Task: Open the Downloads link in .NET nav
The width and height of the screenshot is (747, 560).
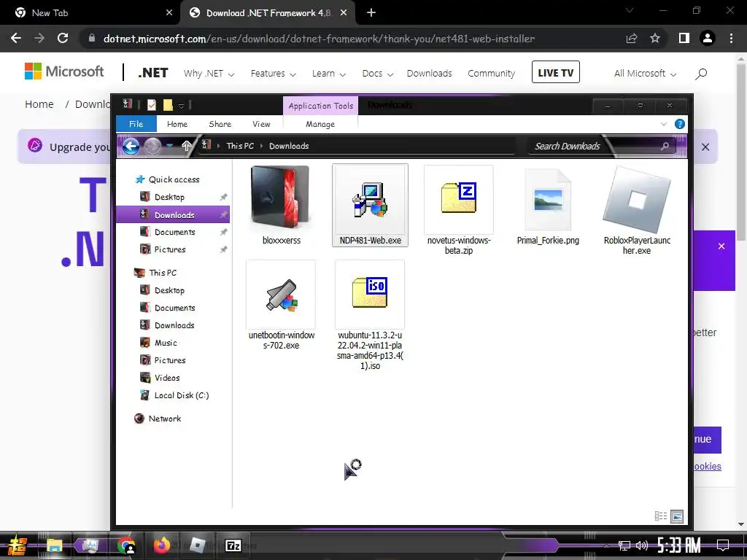Action: (429, 74)
